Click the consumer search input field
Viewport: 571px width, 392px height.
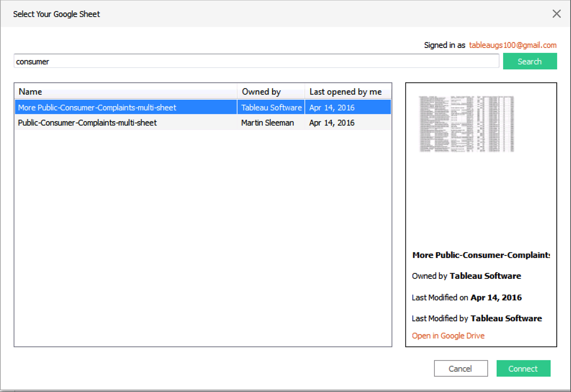point(256,61)
